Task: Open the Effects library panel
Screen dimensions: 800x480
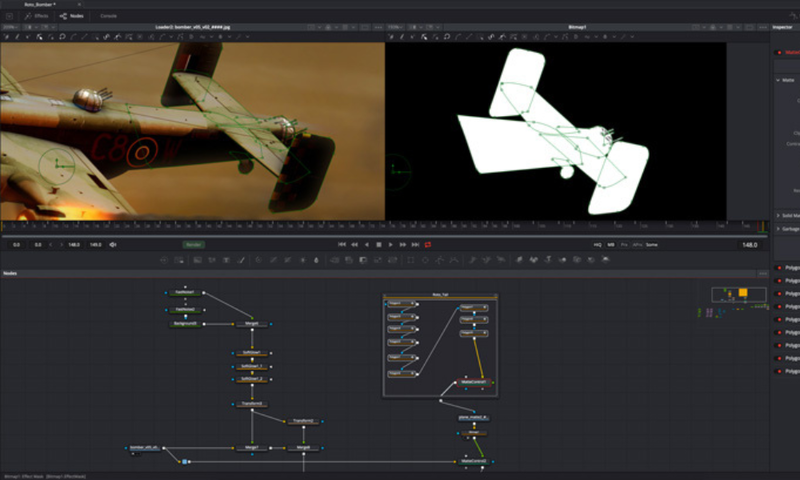Action: pyautogui.click(x=36, y=16)
